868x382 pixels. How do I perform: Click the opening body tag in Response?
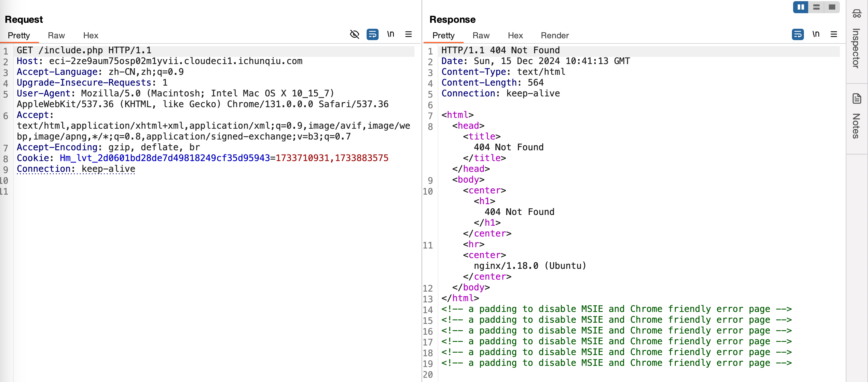coord(468,180)
